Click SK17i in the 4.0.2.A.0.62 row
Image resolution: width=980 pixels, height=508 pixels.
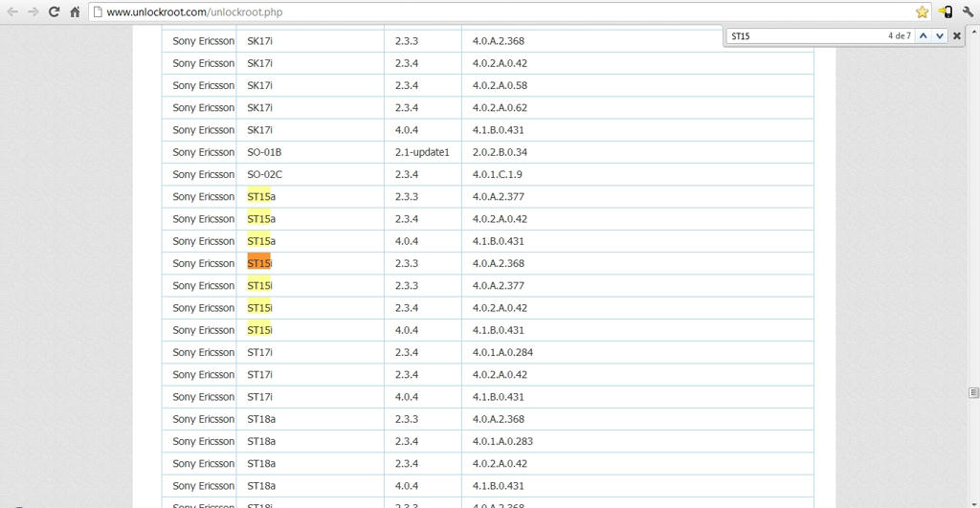click(259, 108)
